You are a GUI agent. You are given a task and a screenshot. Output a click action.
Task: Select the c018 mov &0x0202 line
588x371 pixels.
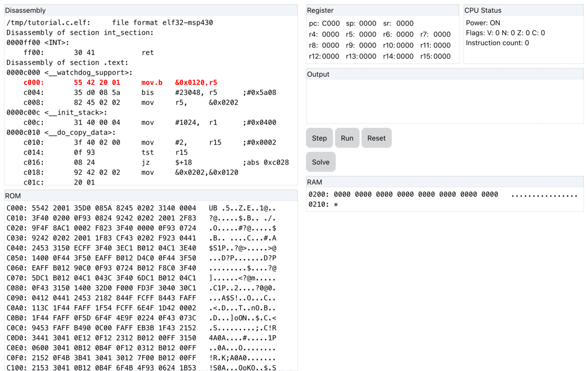tap(130, 172)
